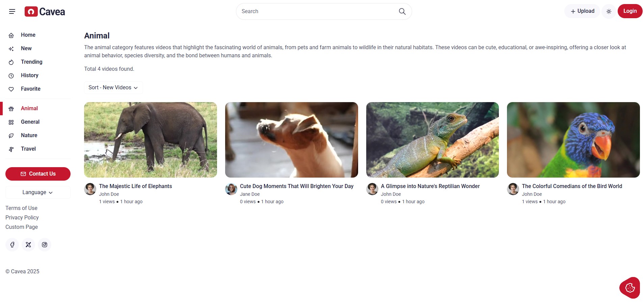Open the elephant video thumbnail

pos(151,140)
